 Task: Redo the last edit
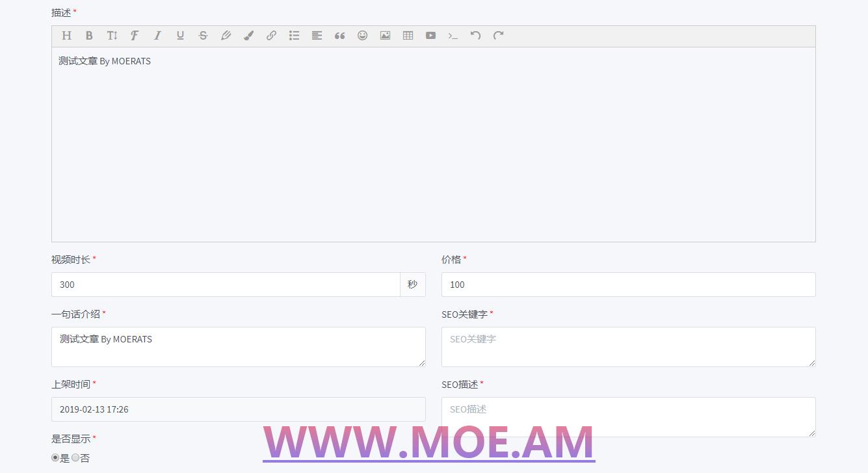pos(499,36)
